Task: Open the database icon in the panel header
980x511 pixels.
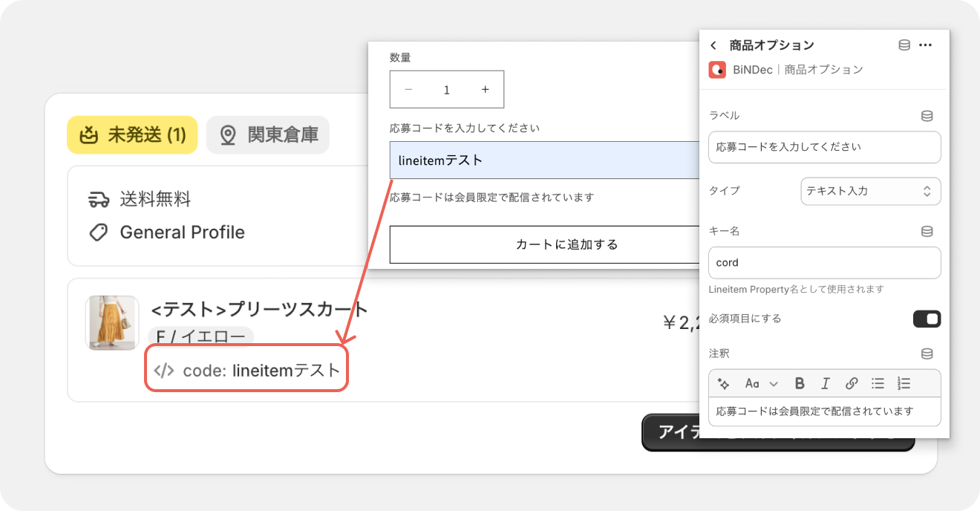Action: [x=904, y=45]
